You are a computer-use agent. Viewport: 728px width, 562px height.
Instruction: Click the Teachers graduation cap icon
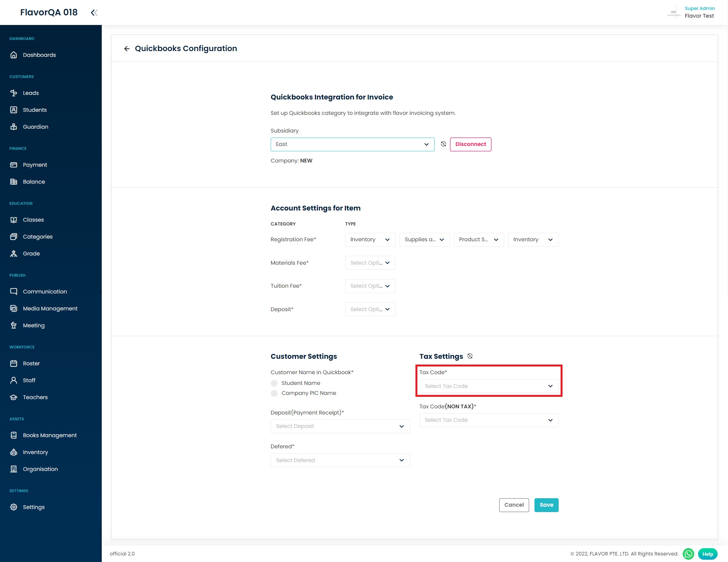(x=14, y=397)
